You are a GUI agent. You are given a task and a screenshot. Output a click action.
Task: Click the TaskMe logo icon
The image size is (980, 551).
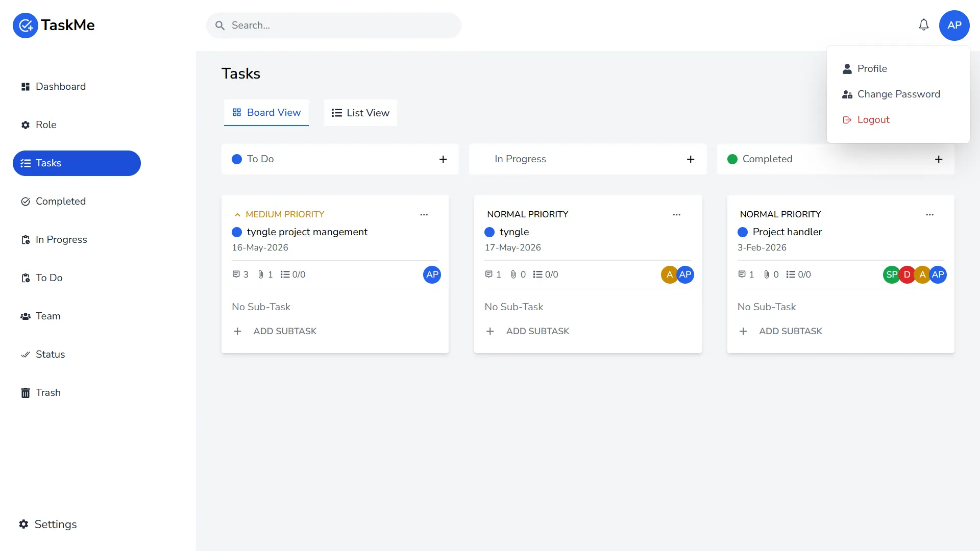(x=26, y=25)
